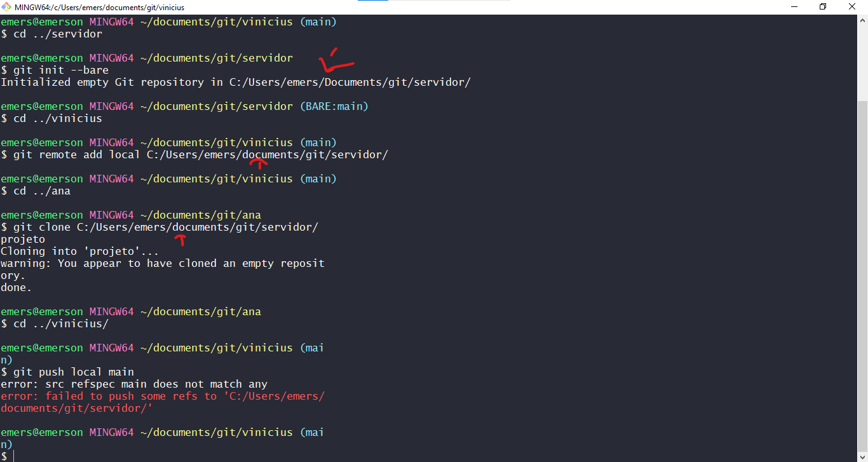Click the wrapped 'ory.' output line
The width and height of the screenshot is (868, 462).
click(13, 275)
